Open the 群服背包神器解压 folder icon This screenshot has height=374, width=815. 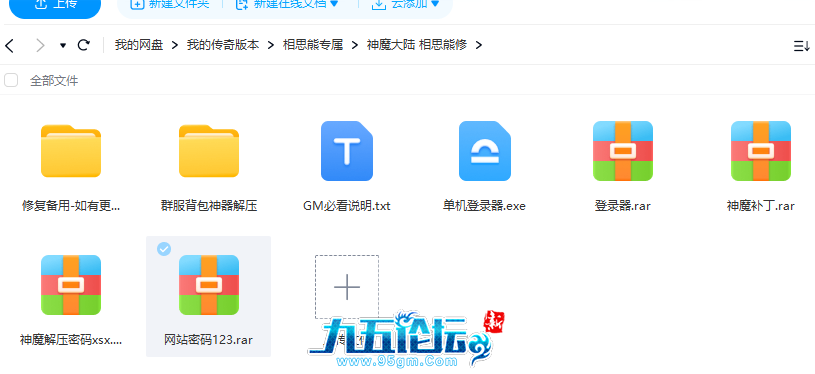point(209,151)
